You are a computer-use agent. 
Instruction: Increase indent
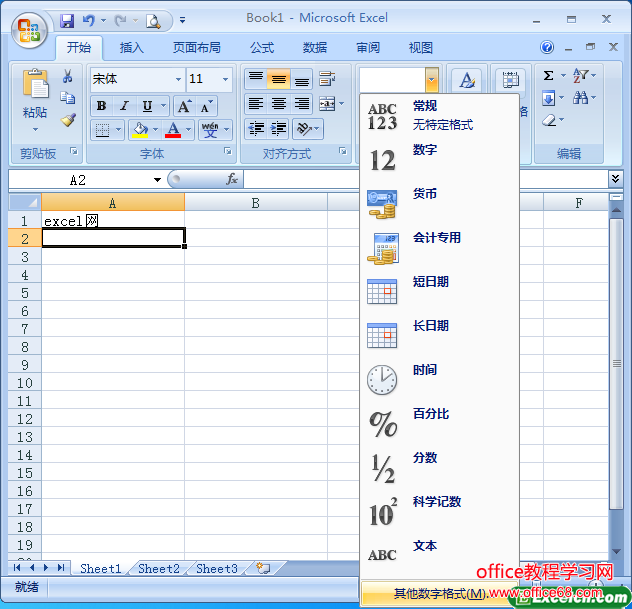(x=279, y=129)
